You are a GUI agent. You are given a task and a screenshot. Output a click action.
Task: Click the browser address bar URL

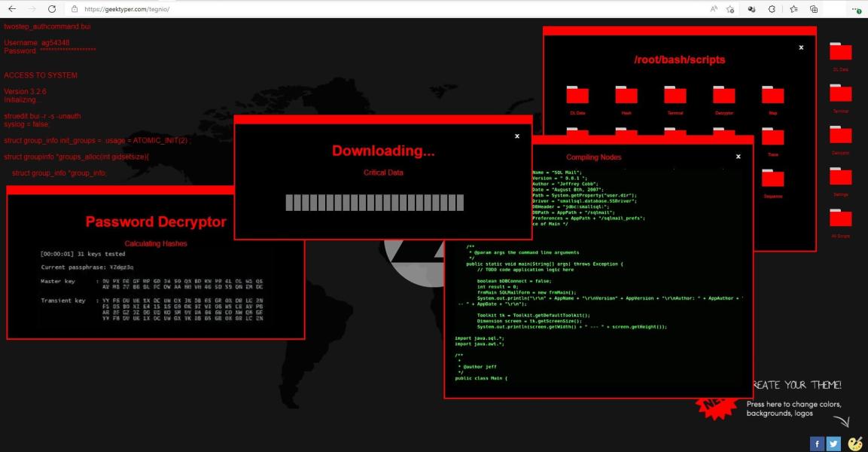point(126,9)
